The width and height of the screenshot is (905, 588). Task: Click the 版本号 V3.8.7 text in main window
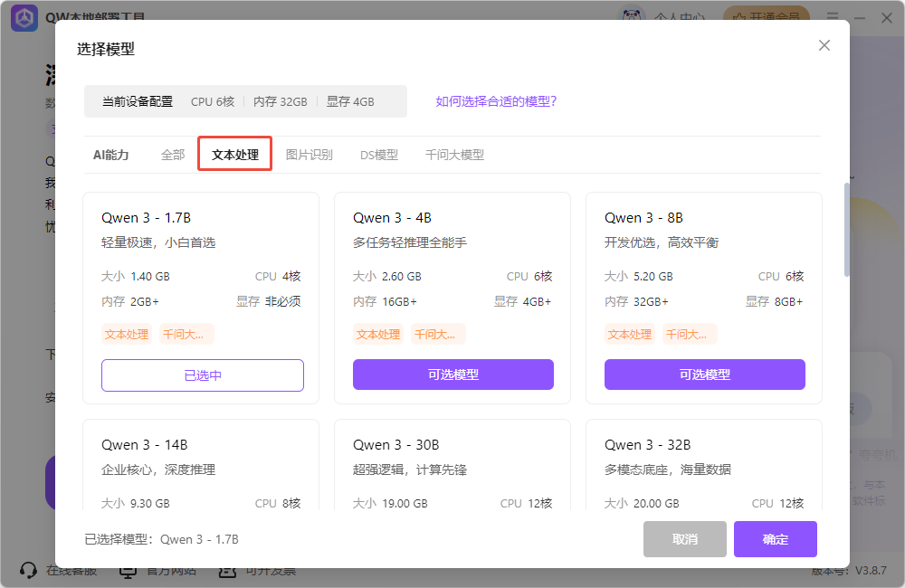(x=849, y=570)
